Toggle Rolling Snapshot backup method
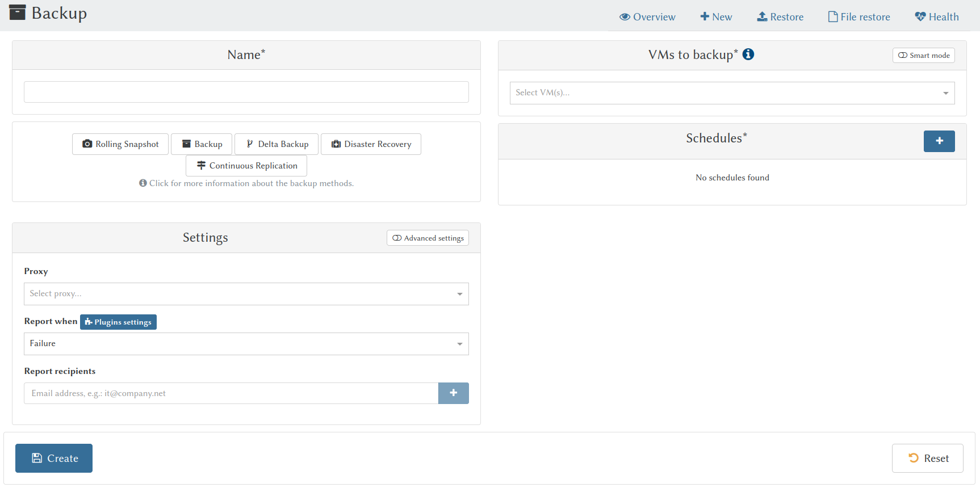Screen dimensions: 980x492 tap(120, 144)
